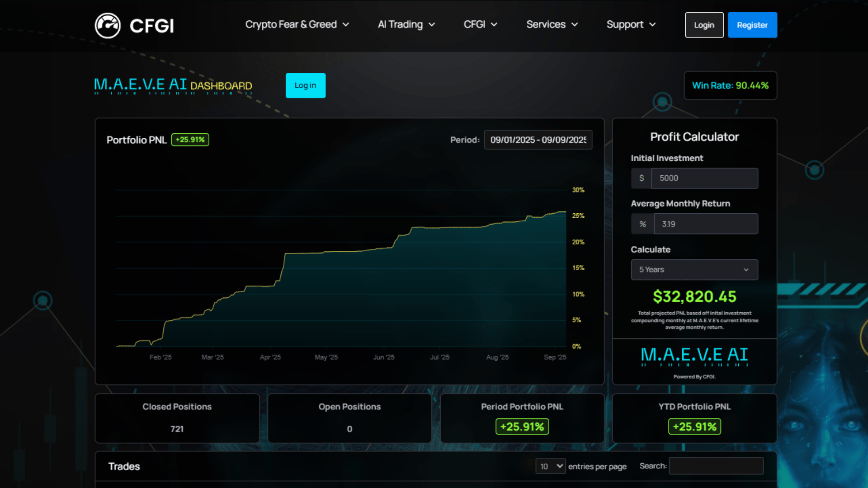Open the Crypto Fear & Greed menu
This screenshot has height=488, width=868.
tap(297, 25)
